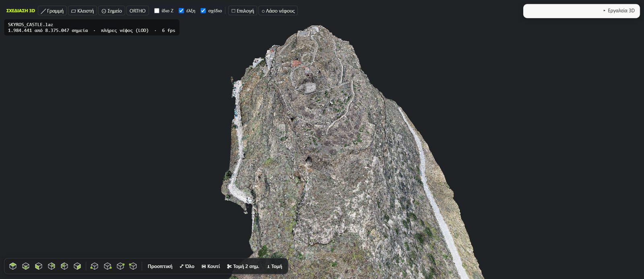
Task: Enable the ίδιο Z checkbox
Action: (x=157, y=11)
